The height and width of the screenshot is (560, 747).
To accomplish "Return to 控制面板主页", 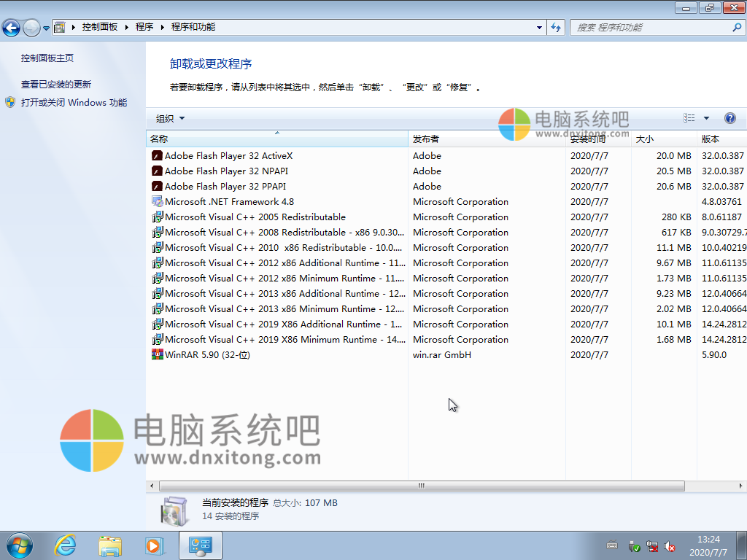I will click(x=46, y=58).
